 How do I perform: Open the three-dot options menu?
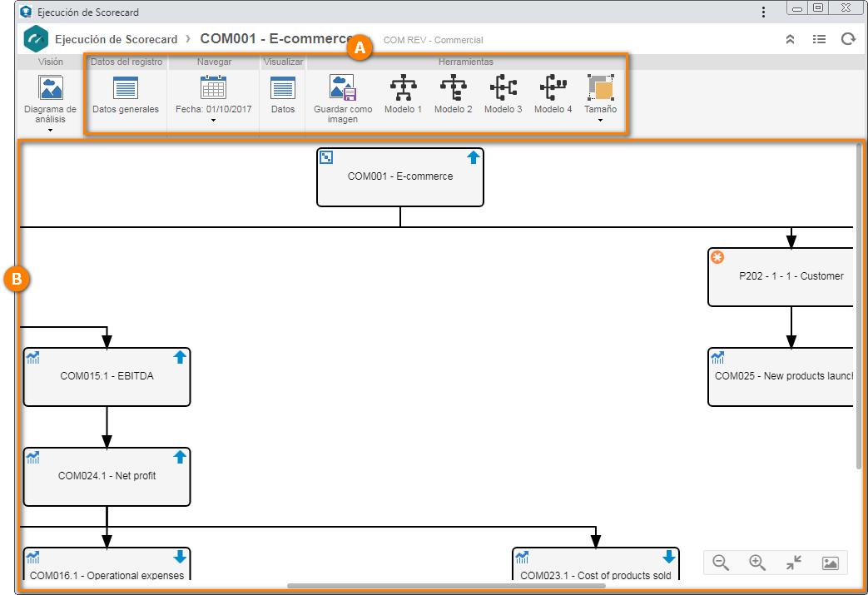click(x=763, y=12)
